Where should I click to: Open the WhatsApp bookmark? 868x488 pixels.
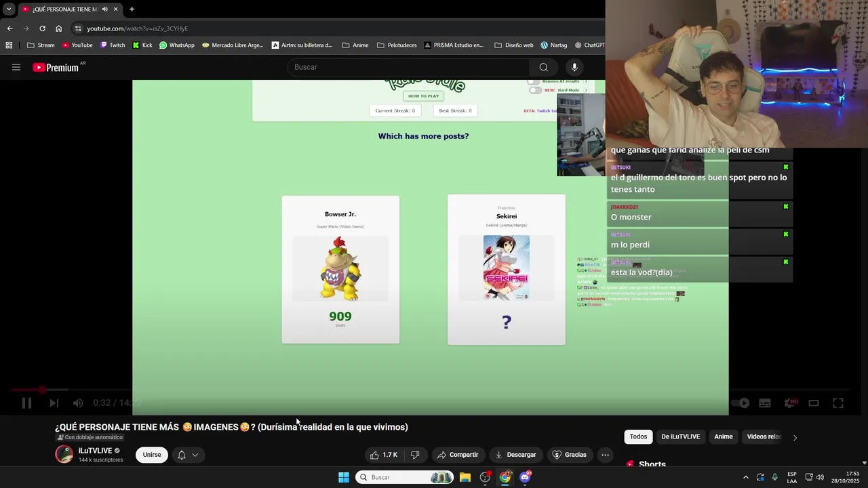coord(177,45)
